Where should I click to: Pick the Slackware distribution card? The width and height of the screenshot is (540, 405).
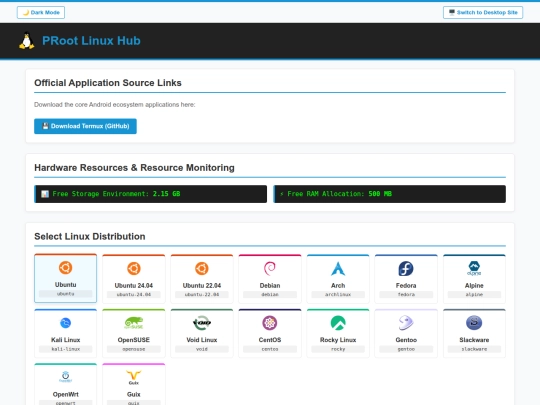click(474, 333)
